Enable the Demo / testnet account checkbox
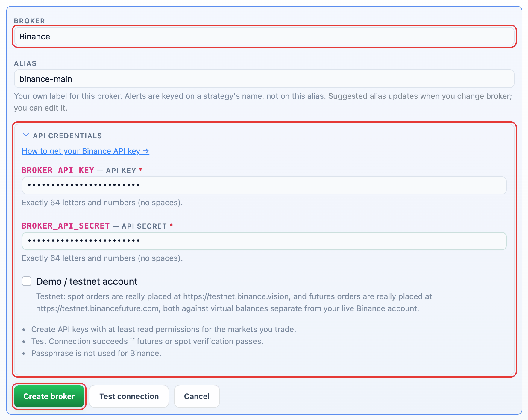This screenshot has height=420, width=528. point(27,281)
